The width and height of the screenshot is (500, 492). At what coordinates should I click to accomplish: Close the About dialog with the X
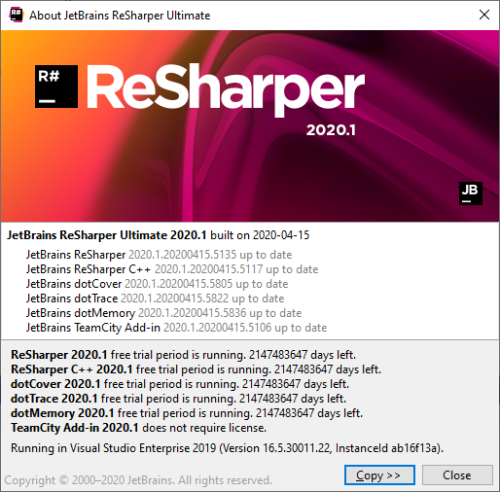tap(484, 15)
